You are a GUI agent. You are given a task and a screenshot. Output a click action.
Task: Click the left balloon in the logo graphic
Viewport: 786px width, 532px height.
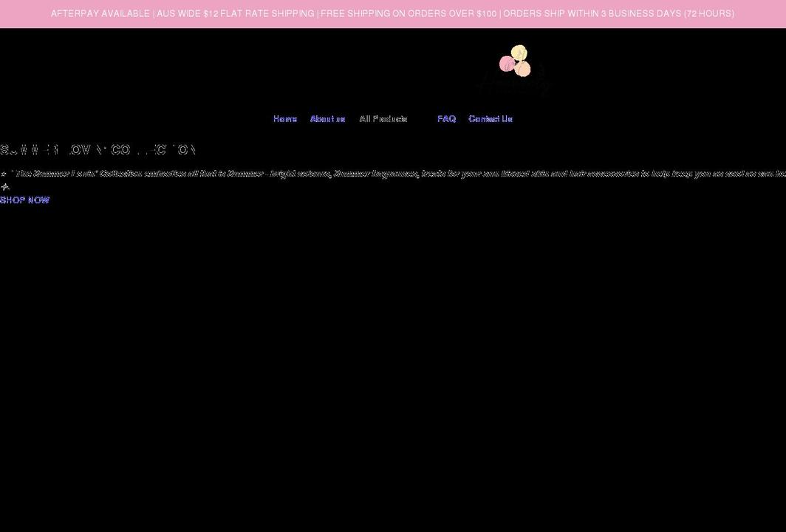[507, 64]
